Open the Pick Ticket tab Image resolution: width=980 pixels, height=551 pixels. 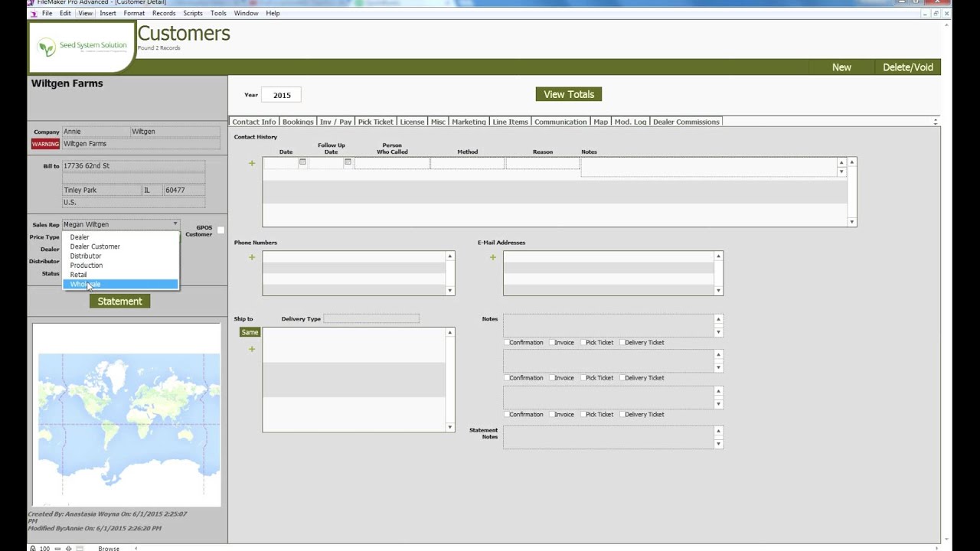coord(375,122)
